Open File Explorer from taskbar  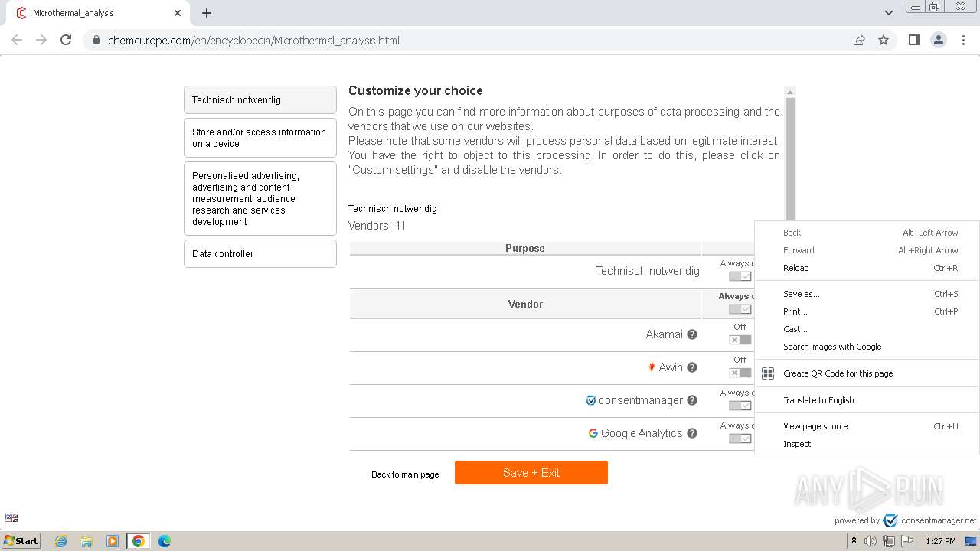coord(87,541)
